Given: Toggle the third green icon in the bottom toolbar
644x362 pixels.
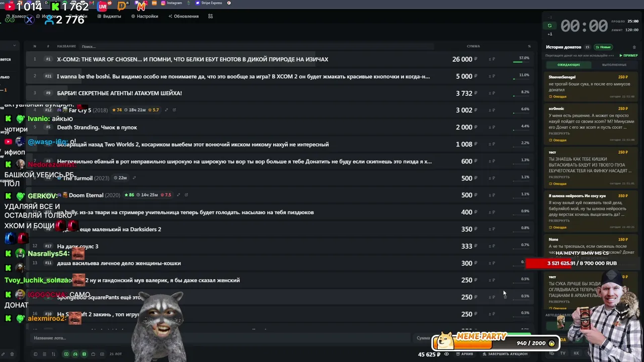Looking at the screenshot, I should tap(84, 354).
